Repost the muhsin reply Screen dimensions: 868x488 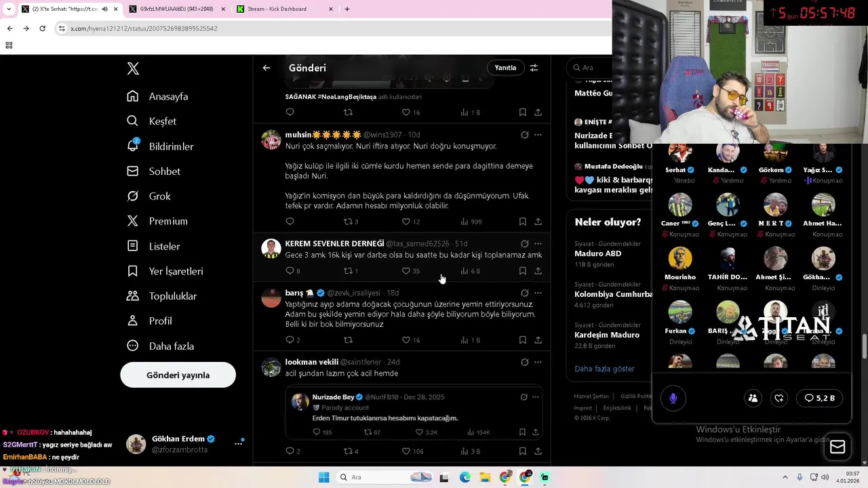(x=348, y=222)
